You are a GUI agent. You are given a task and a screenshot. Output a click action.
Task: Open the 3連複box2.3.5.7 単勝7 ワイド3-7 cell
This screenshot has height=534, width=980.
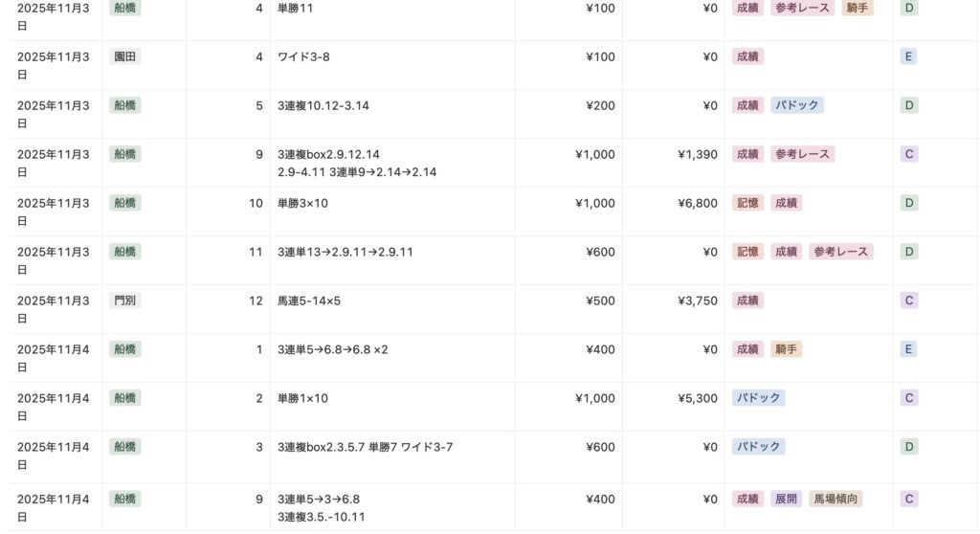[x=366, y=447]
